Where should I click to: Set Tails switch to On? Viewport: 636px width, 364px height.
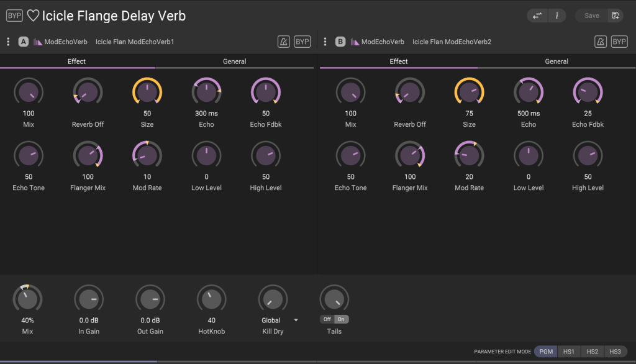(341, 319)
